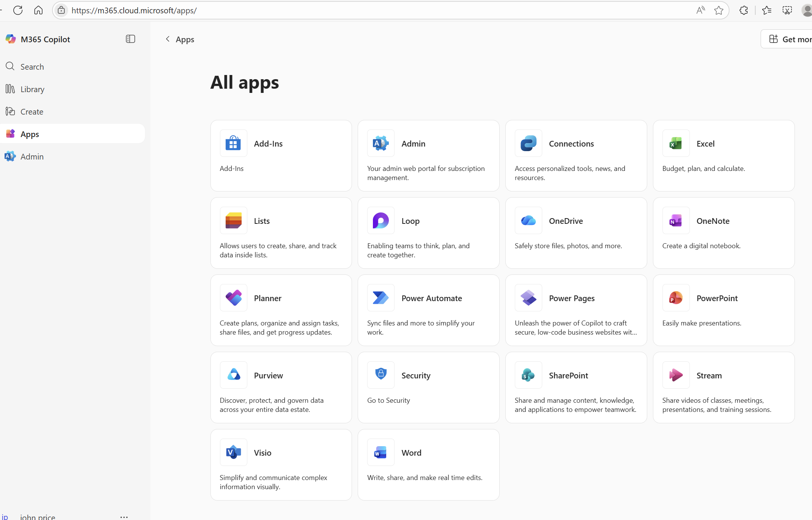Select Create in the left navigation
The width and height of the screenshot is (812, 520).
[x=32, y=112]
